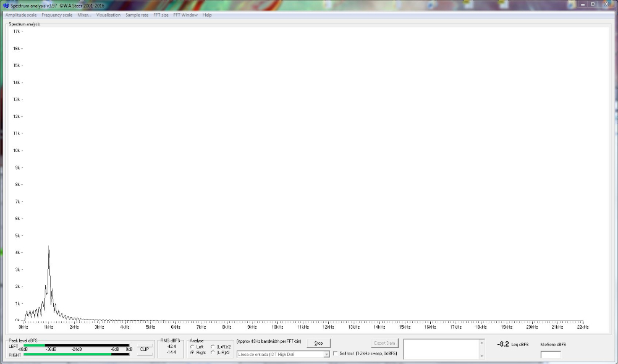Click the Approx 43Hz bandwidth per FFT-bin text
Viewport: 618px width, 364px height.
269,341
